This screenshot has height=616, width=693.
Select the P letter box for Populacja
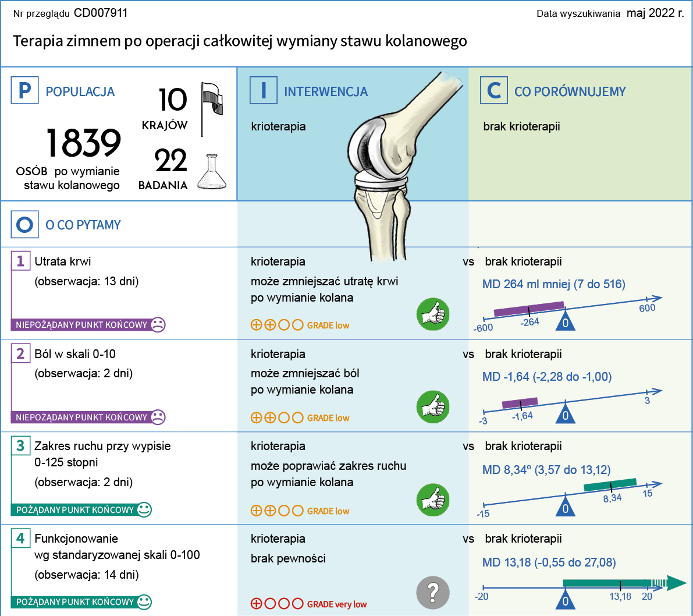coord(25,91)
